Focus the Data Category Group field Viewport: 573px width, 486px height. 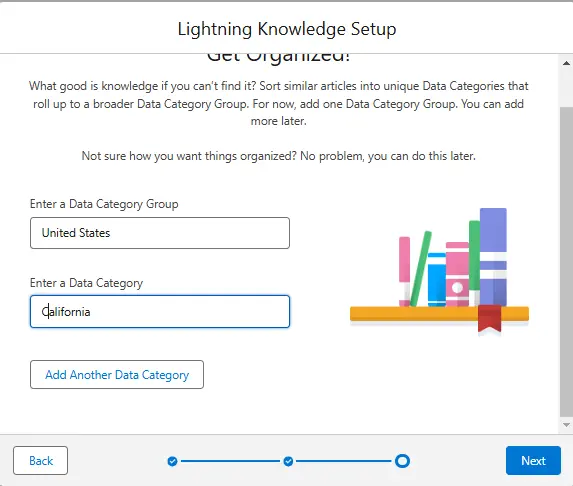[160, 233]
